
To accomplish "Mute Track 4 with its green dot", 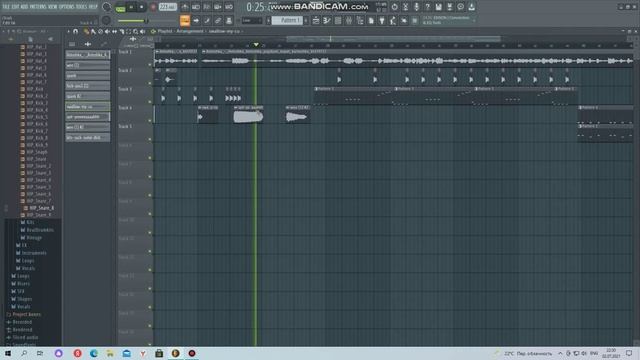I will (x=150, y=121).
